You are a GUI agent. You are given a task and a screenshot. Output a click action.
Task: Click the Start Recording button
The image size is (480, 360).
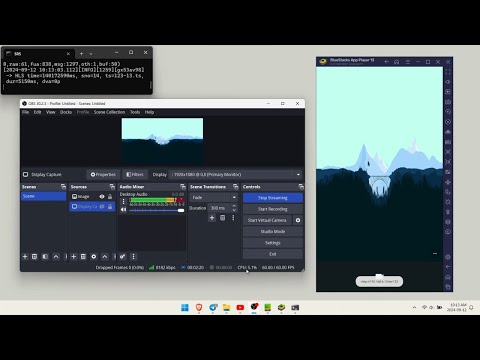pos(273,209)
